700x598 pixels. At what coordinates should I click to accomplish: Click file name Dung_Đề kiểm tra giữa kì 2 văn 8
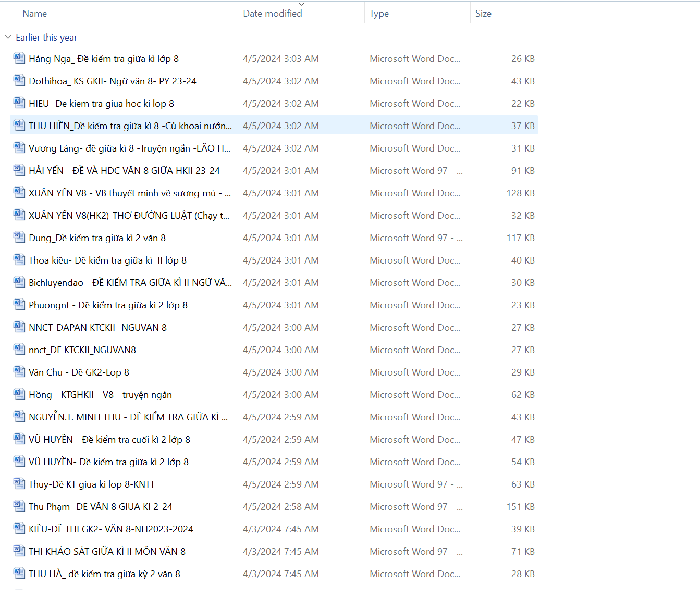97,238
